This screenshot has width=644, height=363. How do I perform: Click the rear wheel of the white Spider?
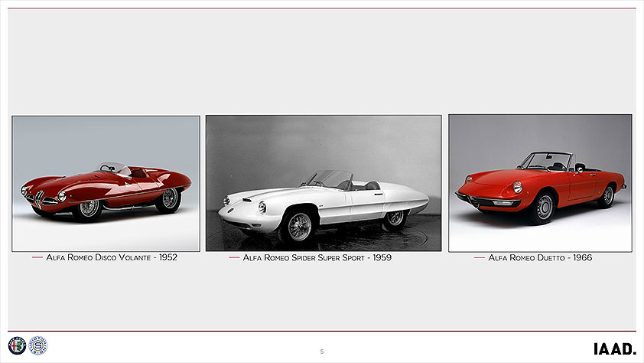(395, 217)
